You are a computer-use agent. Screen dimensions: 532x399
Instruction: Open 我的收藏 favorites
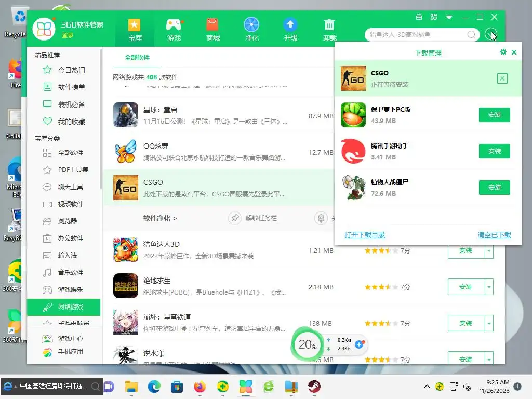click(x=64, y=122)
